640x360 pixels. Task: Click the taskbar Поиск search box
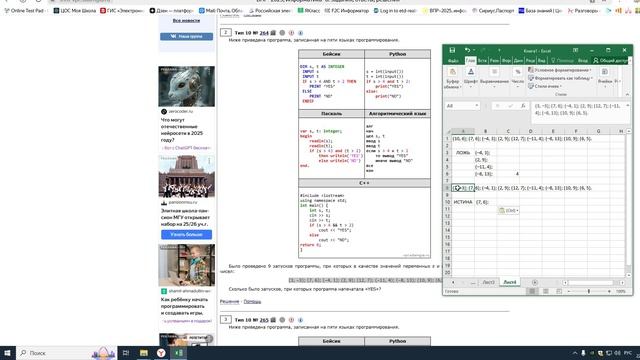pos(66,353)
